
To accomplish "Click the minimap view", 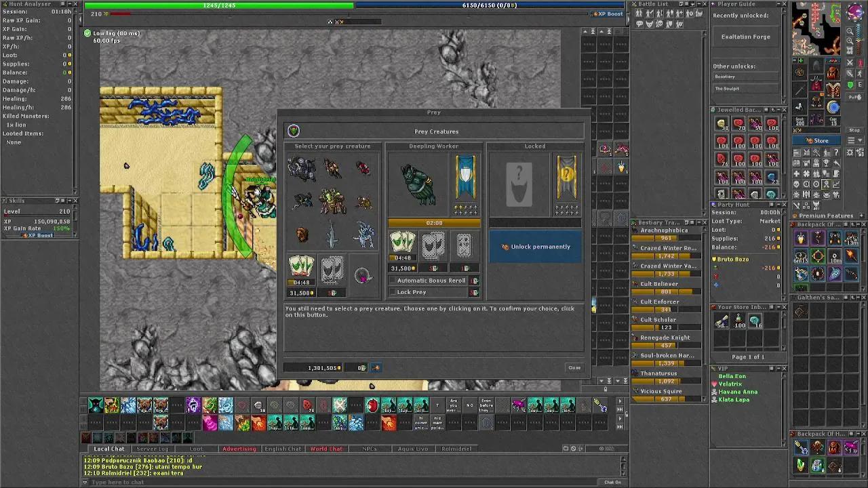I will 816,29.
